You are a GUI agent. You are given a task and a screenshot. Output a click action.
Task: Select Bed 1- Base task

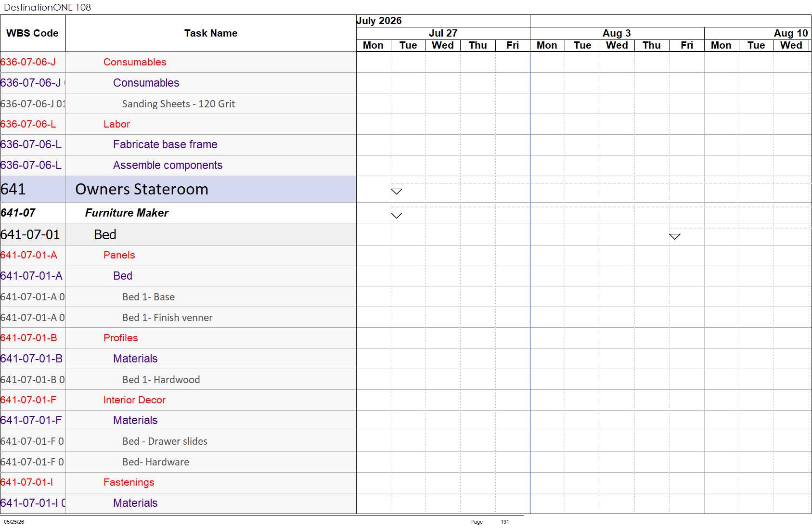point(178,296)
